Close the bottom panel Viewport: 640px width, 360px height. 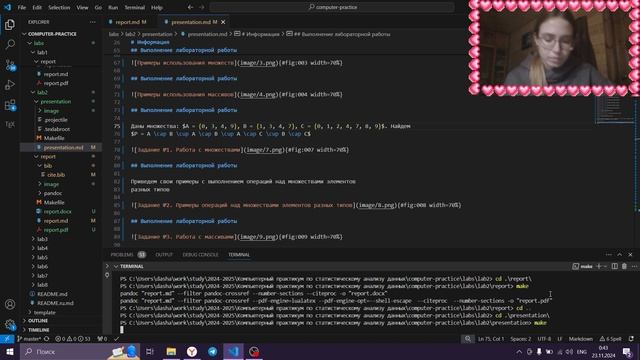point(630,254)
